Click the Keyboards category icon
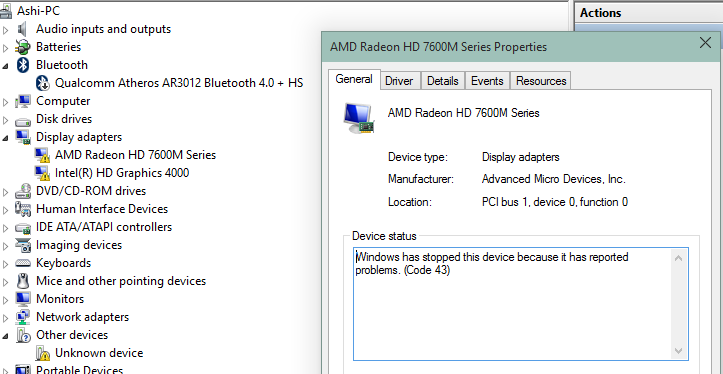 (x=23, y=263)
